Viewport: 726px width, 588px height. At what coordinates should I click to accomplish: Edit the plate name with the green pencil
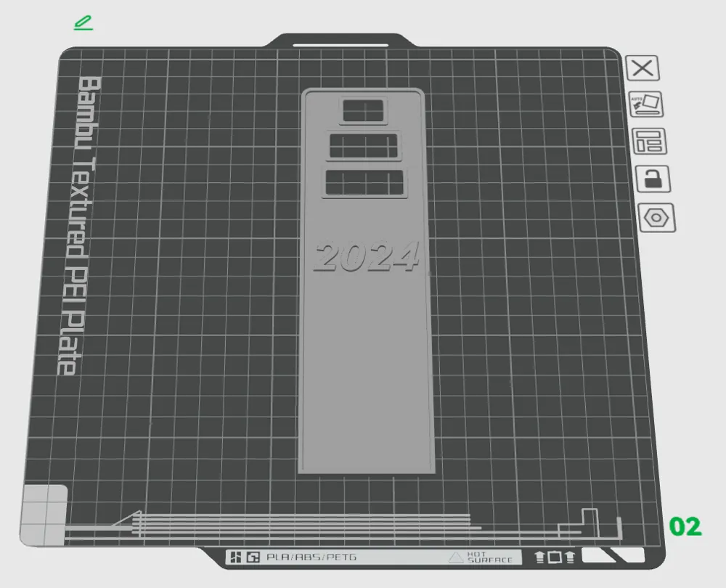(83, 22)
